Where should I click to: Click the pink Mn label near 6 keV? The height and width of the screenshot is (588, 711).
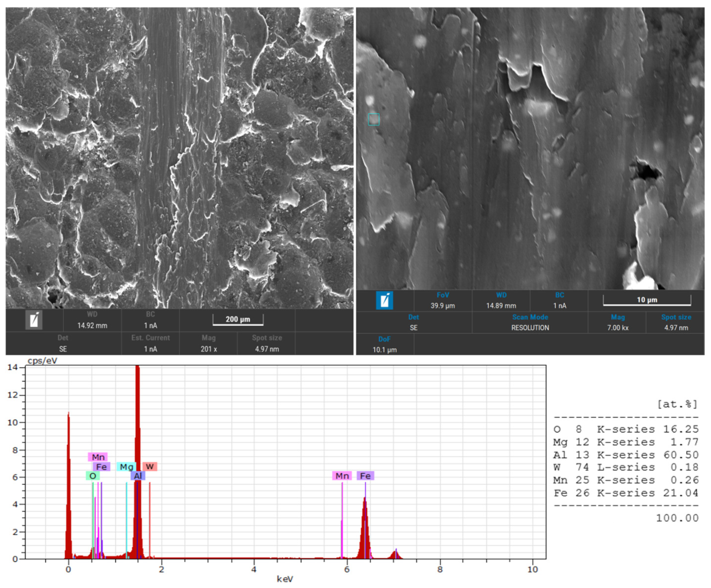coord(342,476)
